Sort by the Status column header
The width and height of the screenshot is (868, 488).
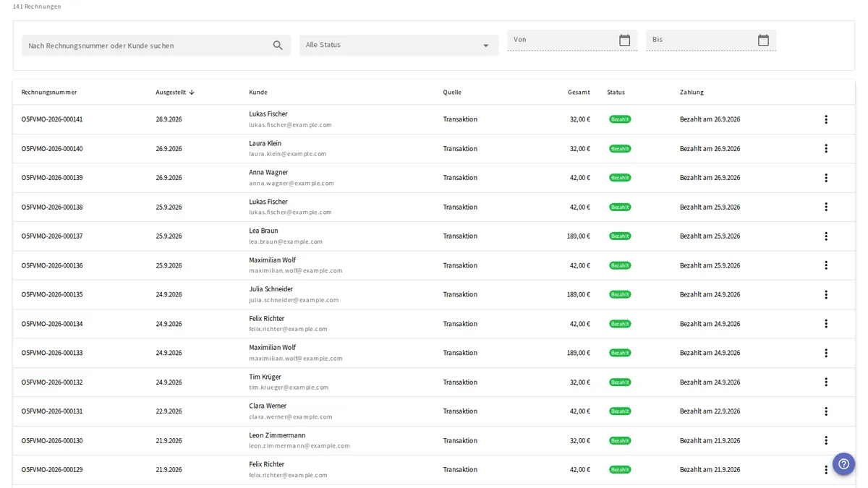pos(616,93)
